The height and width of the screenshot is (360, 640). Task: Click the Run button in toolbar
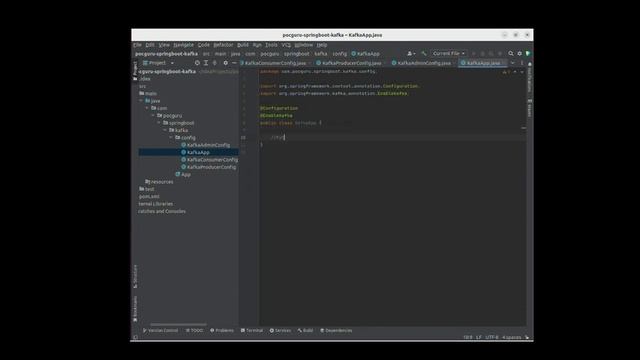tap(473, 53)
